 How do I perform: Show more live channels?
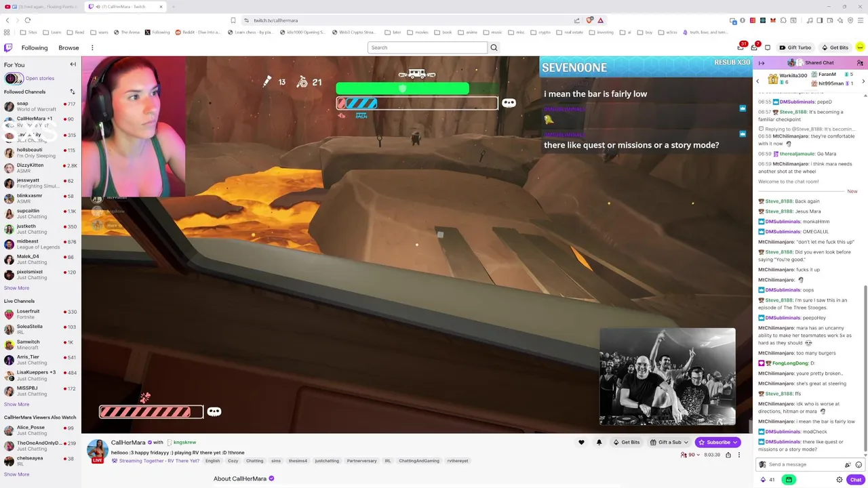tap(16, 405)
